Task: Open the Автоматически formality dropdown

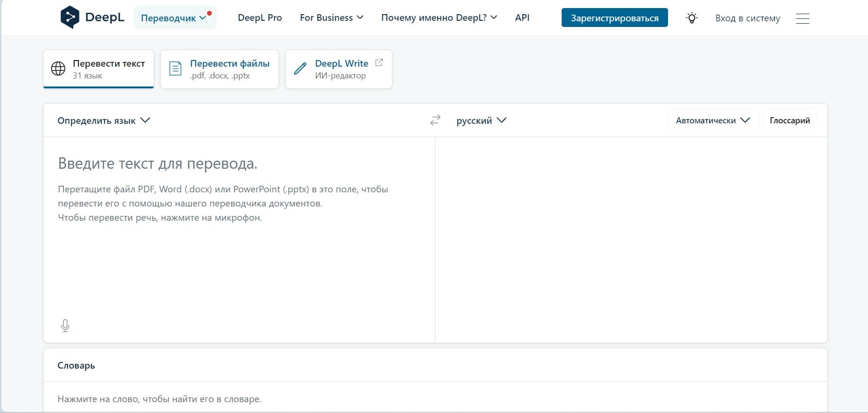Action: [x=713, y=120]
